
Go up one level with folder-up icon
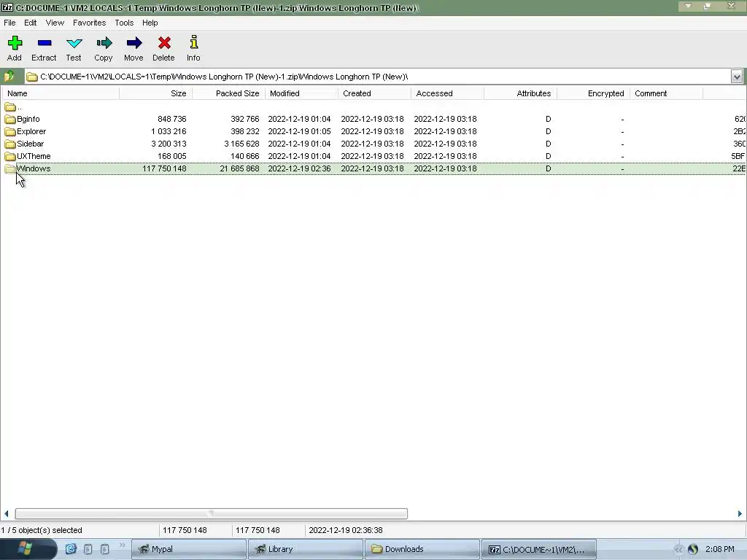coord(9,76)
